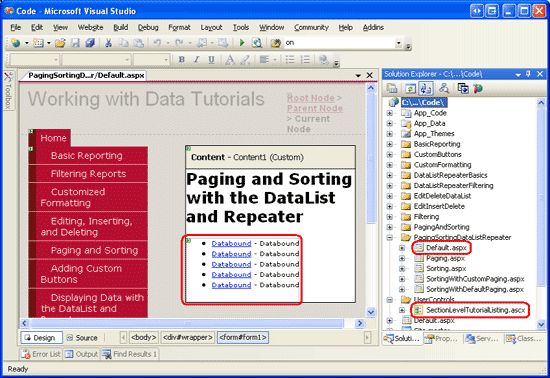
Task: Switch to Source view
Action: click(82, 338)
